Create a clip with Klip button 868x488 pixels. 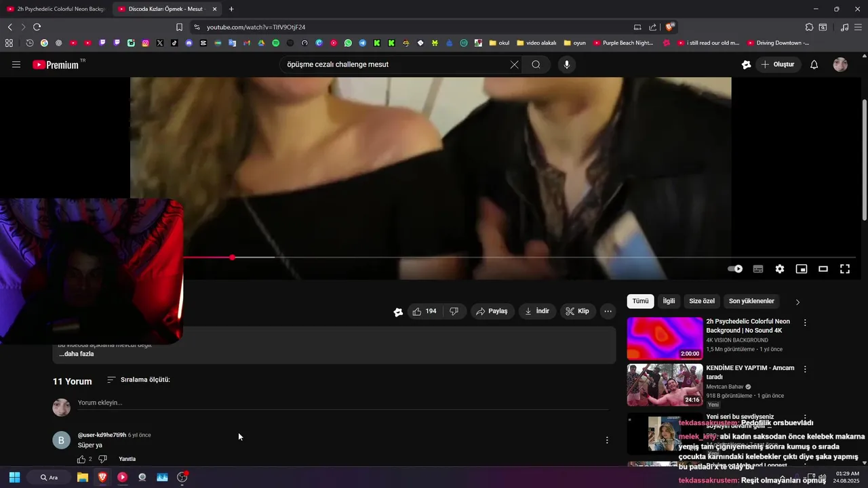point(578,311)
